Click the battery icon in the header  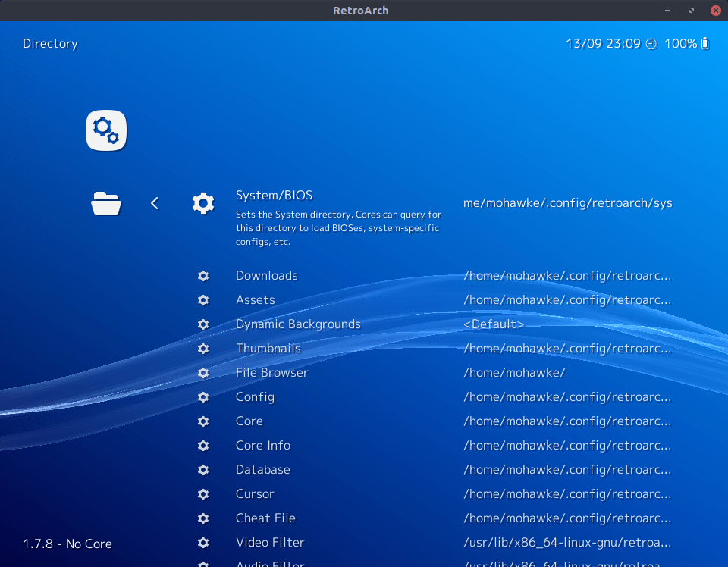pos(705,44)
